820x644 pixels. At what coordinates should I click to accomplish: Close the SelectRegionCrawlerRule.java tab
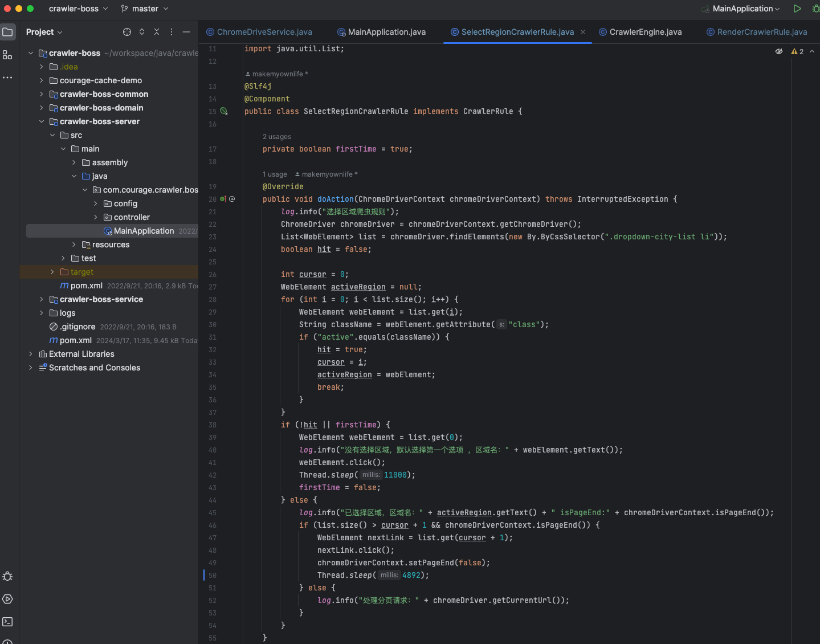pos(583,32)
